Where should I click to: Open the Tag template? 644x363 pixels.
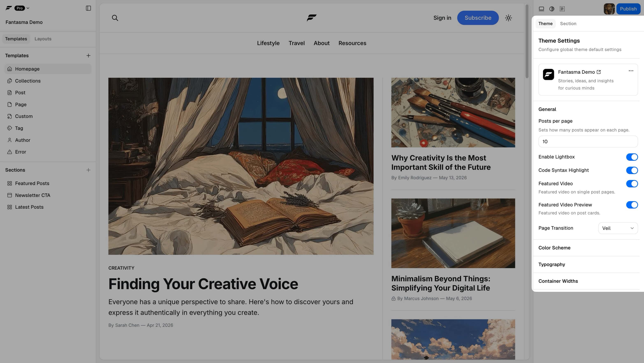click(x=48, y=128)
